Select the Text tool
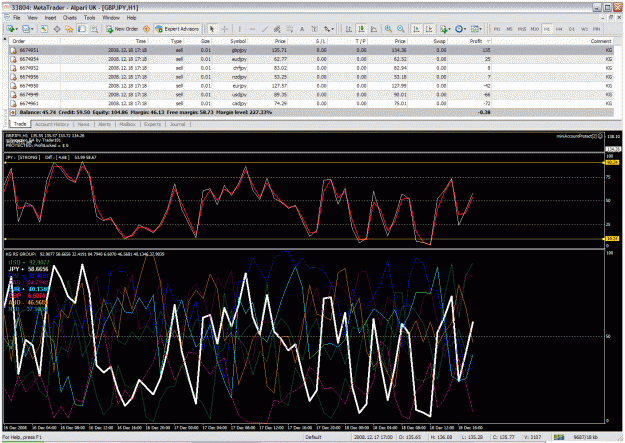The height and width of the screenshot is (443, 625). (x=302, y=29)
